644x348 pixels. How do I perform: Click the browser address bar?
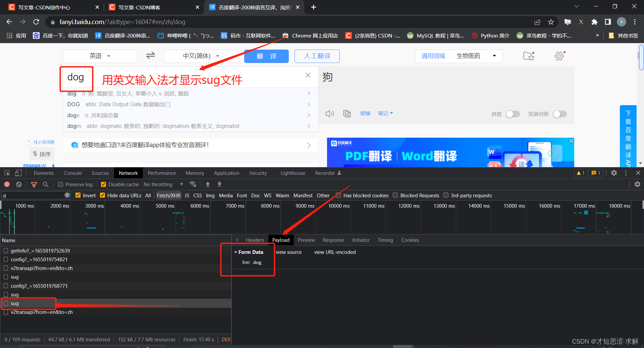point(288,22)
